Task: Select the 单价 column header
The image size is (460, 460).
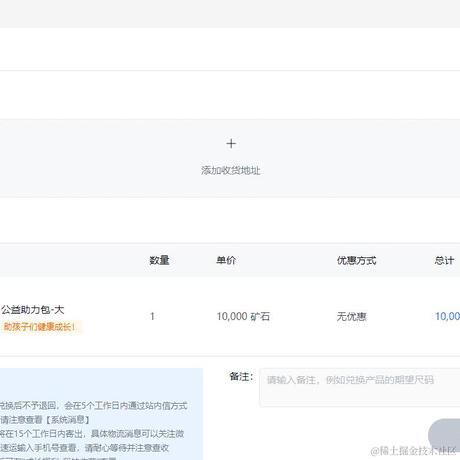Action: click(x=226, y=260)
